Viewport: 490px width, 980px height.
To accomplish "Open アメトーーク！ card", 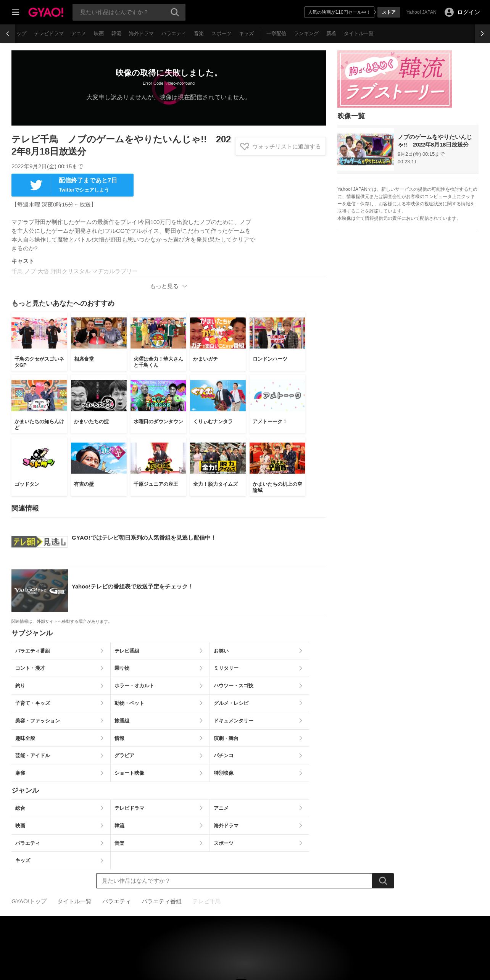I will tap(277, 404).
